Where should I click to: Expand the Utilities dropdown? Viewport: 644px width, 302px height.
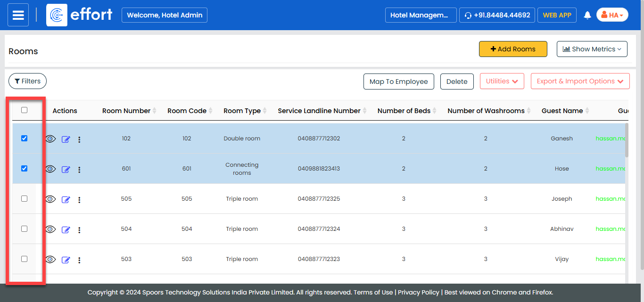coord(502,81)
